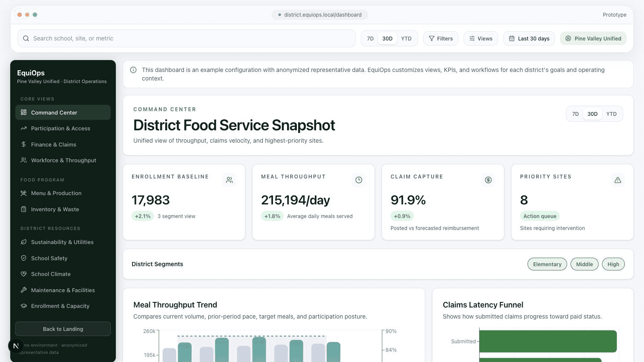Viewport: 644px width, 362px height.
Task: Open the Last 30 days date picker
Action: [x=529, y=38]
